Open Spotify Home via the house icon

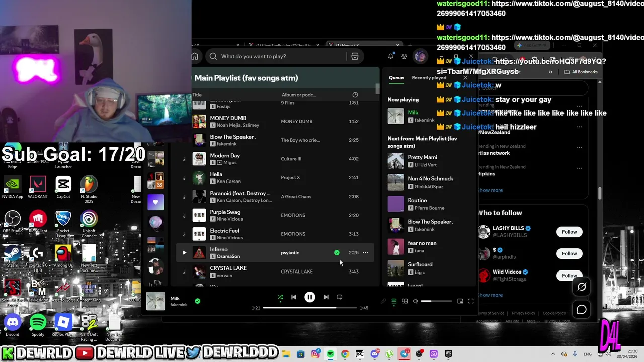coord(195,56)
